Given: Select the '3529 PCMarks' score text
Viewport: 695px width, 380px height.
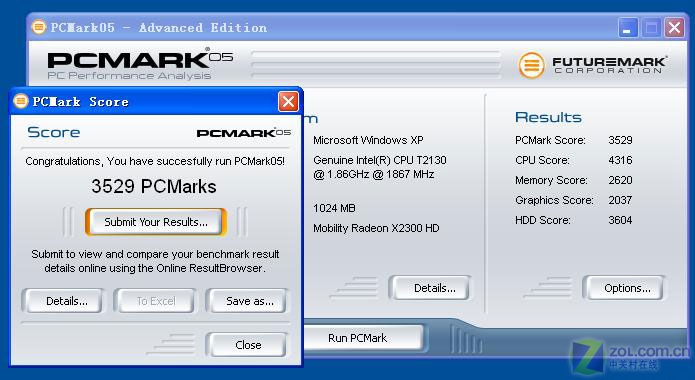Looking at the screenshot, I should pyautogui.click(x=154, y=186).
